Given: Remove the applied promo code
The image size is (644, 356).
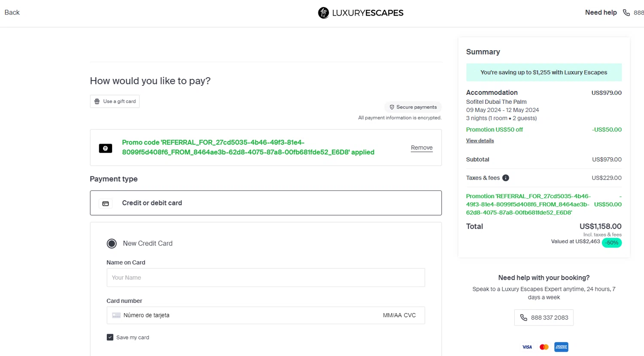Looking at the screenshot, I should [x=422, y=148].
